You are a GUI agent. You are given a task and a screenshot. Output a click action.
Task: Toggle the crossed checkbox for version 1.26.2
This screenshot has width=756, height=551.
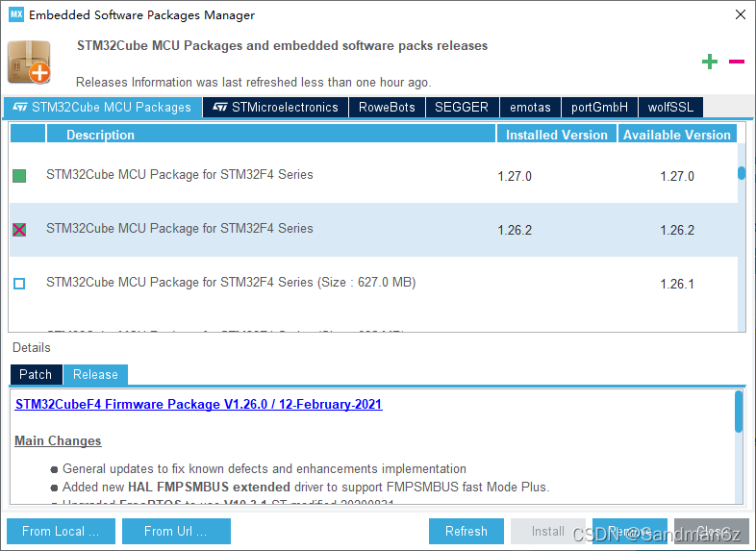click(19, 230)
